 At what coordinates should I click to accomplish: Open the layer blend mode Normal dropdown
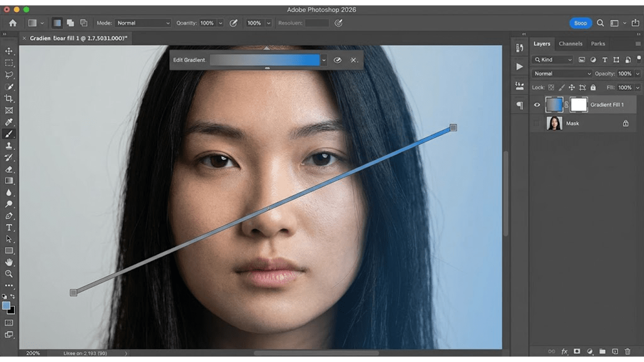pos(562,73)
